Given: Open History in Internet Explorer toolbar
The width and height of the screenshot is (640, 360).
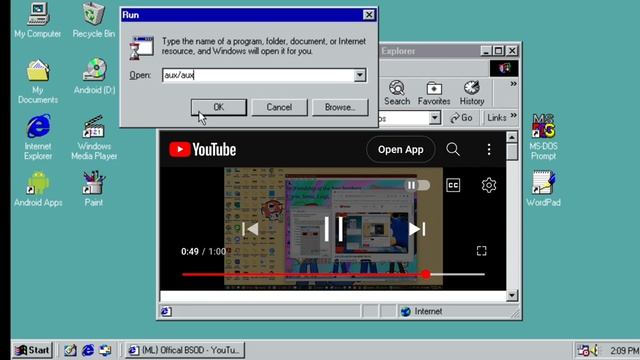Looking at the screenshot, I should click(472, 93).
